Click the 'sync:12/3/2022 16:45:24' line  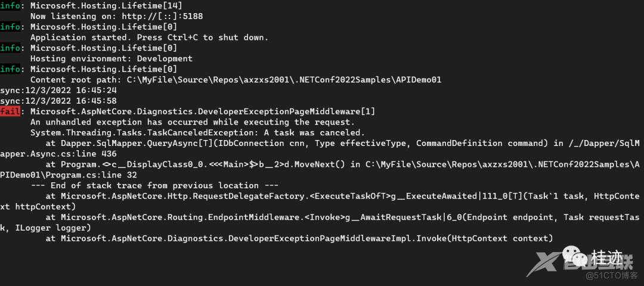[58, 91]
